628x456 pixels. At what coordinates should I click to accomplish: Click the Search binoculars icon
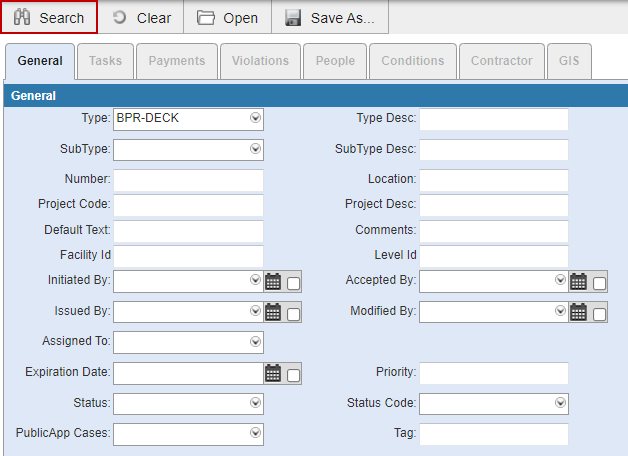tap(22, 18)
